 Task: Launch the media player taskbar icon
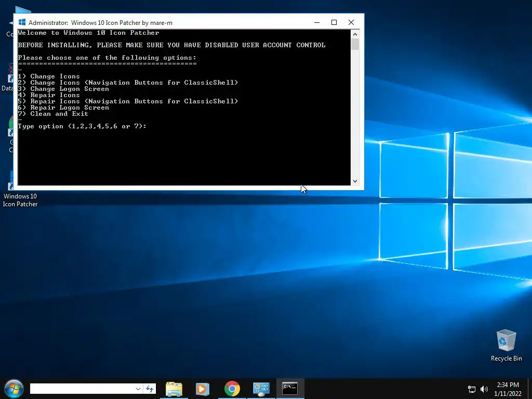pos(203,389)
